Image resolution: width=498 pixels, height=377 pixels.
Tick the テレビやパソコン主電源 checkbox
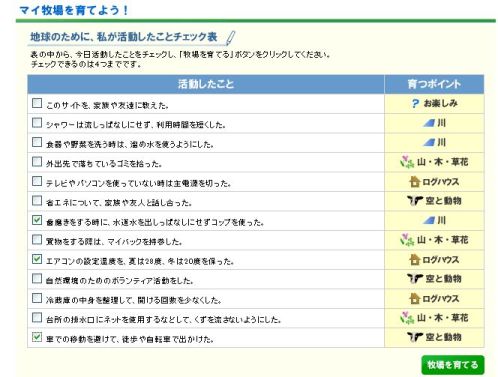coord(37,181)
